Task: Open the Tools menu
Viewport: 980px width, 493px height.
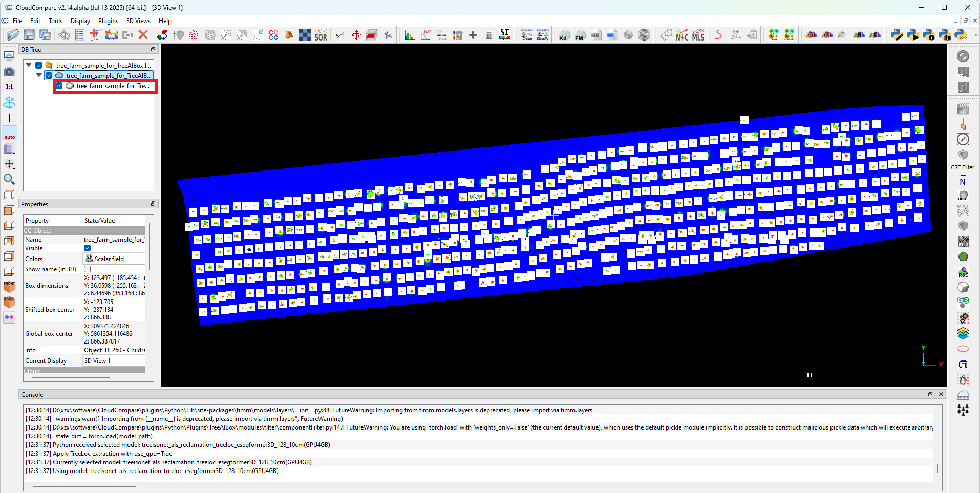Action: coord(55,21)
